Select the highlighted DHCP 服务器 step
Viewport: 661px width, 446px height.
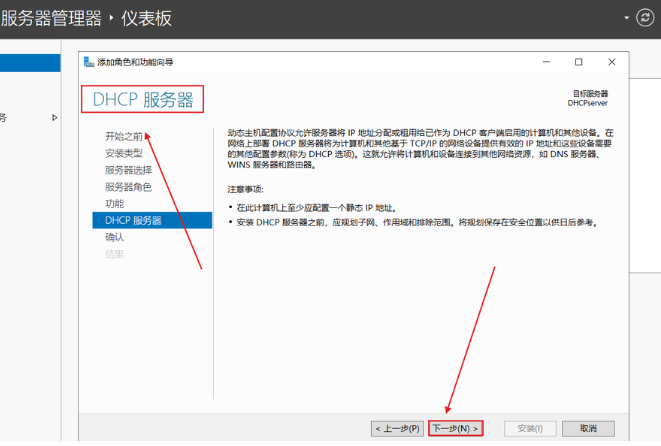[x=133, y=221]
